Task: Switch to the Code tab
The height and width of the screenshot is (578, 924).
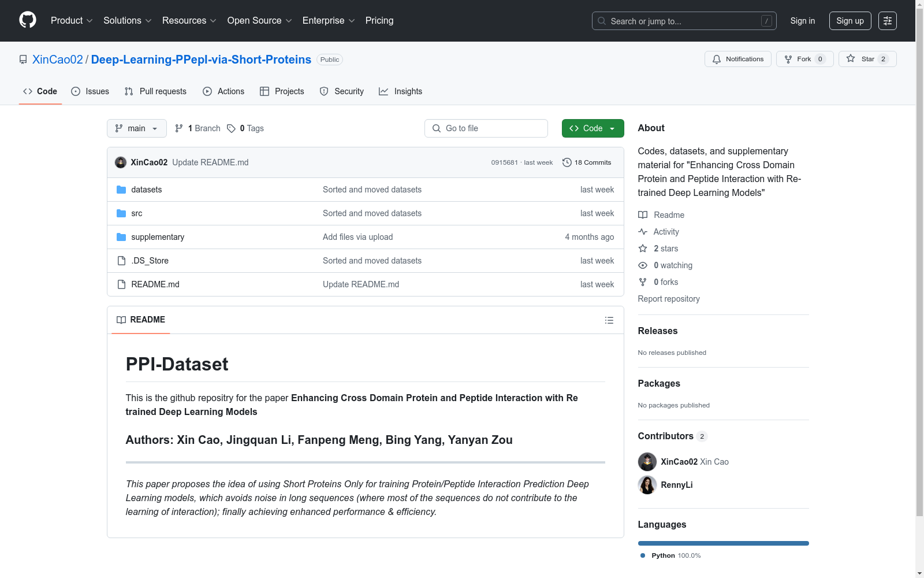Action: tap(40, 91)
